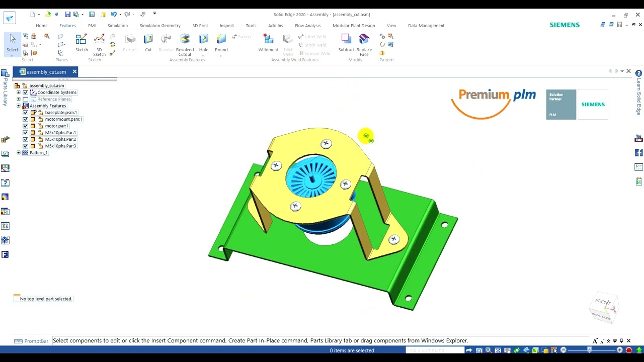This screenshot has width=644, height=362.
Task: Switch to the Inspect tab
Action: 227,26
